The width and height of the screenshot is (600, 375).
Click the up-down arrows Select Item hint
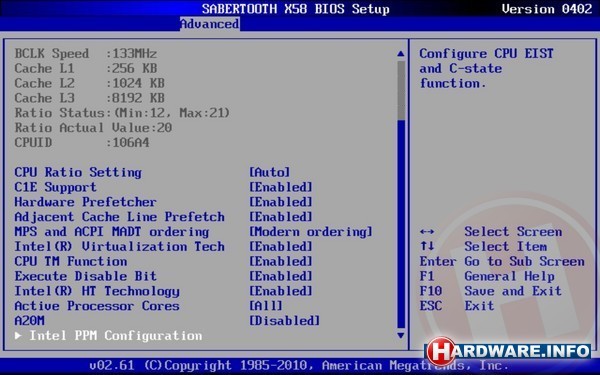pos(484,247)
